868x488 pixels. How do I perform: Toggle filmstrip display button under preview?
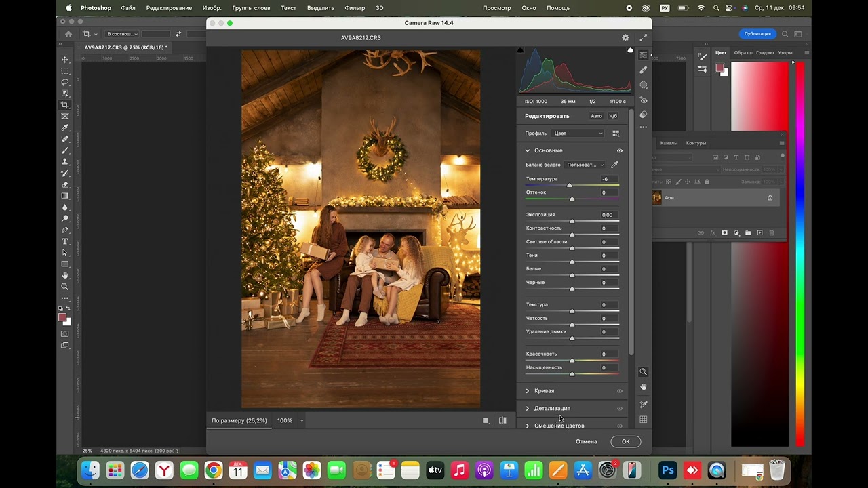pyautogui.click(x=486, y=420)
